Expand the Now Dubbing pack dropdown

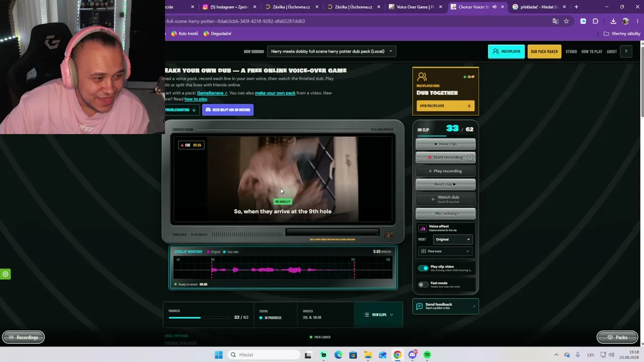click(332, 51)
